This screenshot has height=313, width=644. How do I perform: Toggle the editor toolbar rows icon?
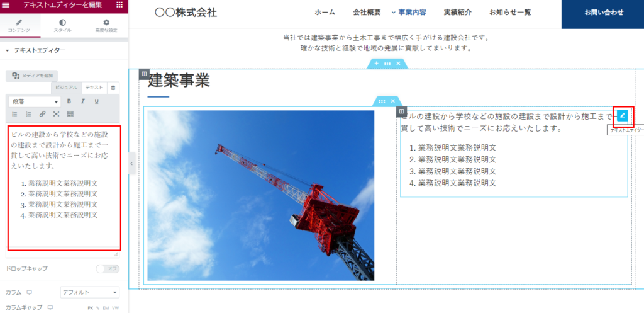pyautogui.click(x=70, y=114)
